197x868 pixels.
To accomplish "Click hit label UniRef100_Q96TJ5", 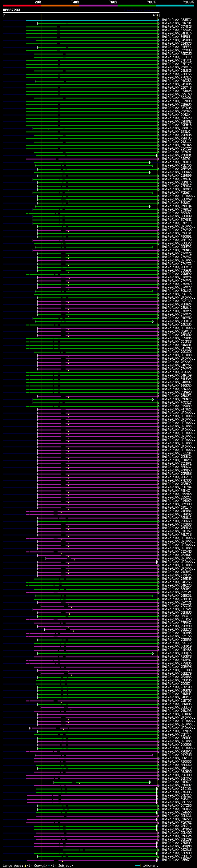I will (177, 294).
